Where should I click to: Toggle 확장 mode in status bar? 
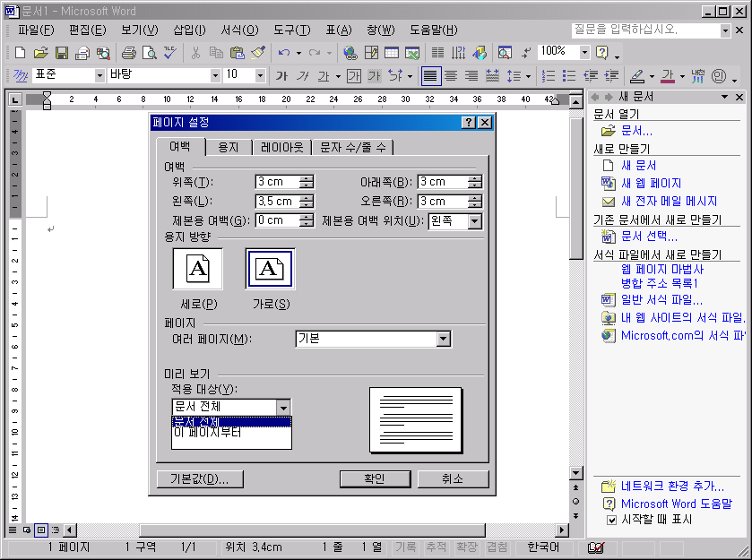[467, 547]
